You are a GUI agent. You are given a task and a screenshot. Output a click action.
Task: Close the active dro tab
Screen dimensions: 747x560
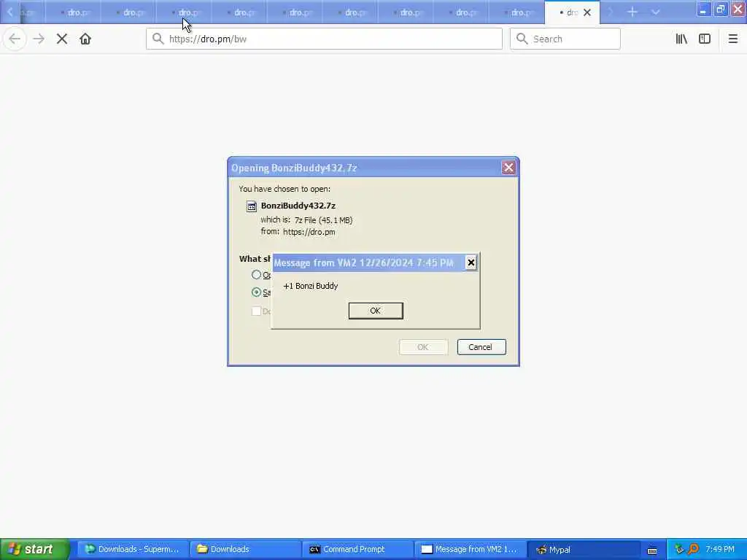click(x=587, y=12)
